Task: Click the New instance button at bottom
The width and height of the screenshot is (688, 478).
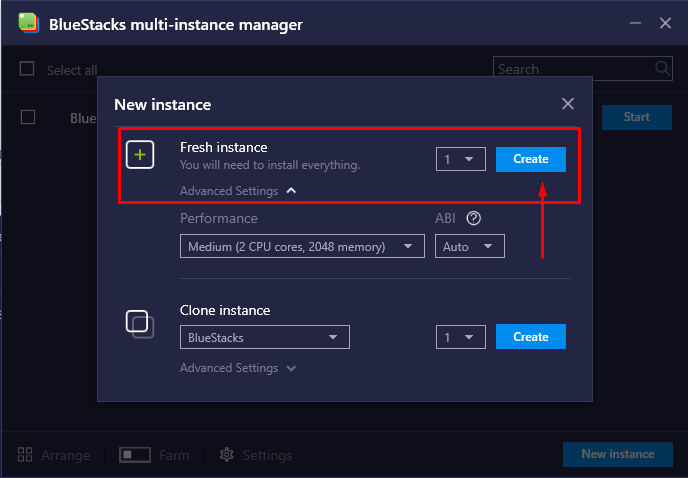Action: 618,454
